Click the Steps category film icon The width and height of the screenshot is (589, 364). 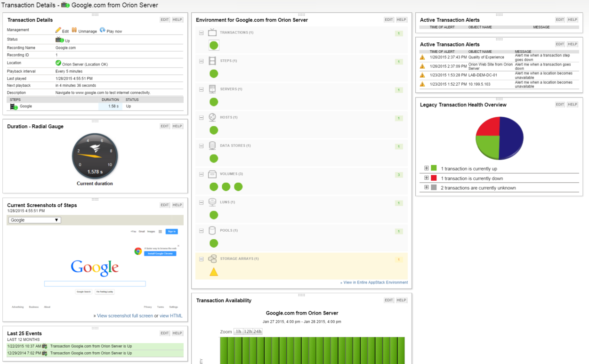pyautogui.click(x=212, y=61)
